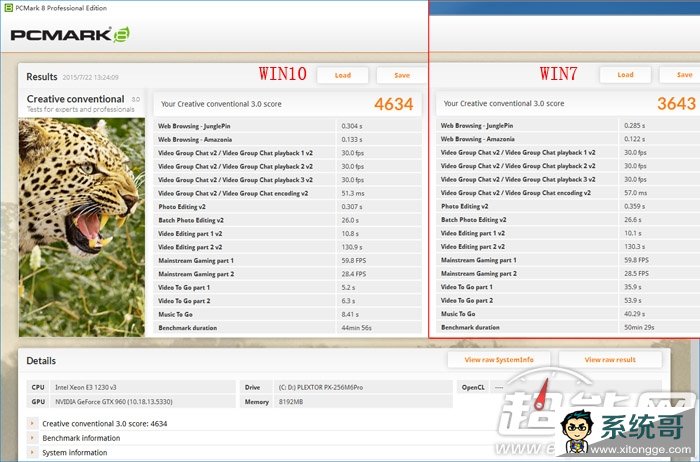Select Music To Go row in WIN7
This screenshot has height=462, width=700.
click(568, 314)
